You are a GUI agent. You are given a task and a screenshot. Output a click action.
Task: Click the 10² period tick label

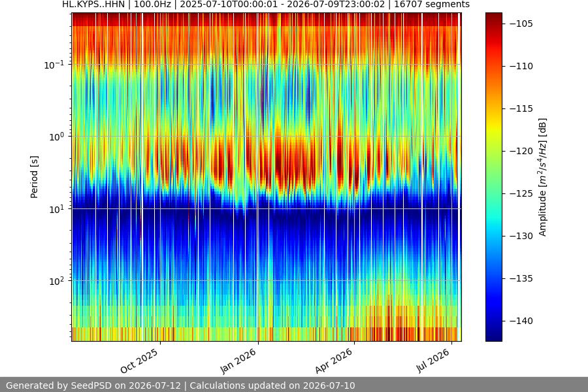[57, 281]
